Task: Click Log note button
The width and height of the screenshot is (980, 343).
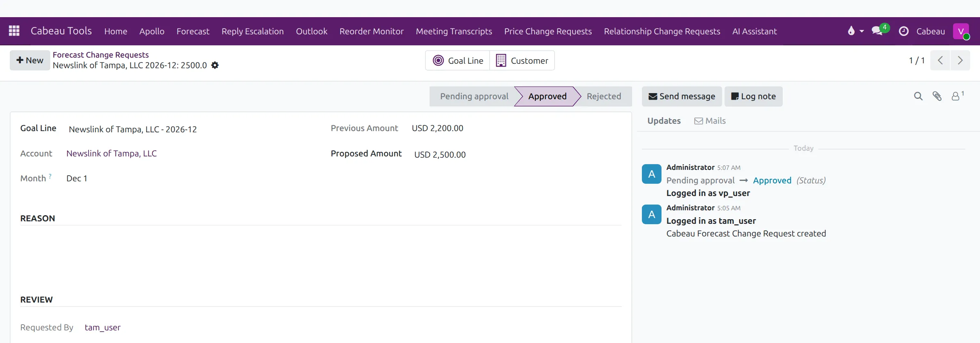Action: coord(753,96)
